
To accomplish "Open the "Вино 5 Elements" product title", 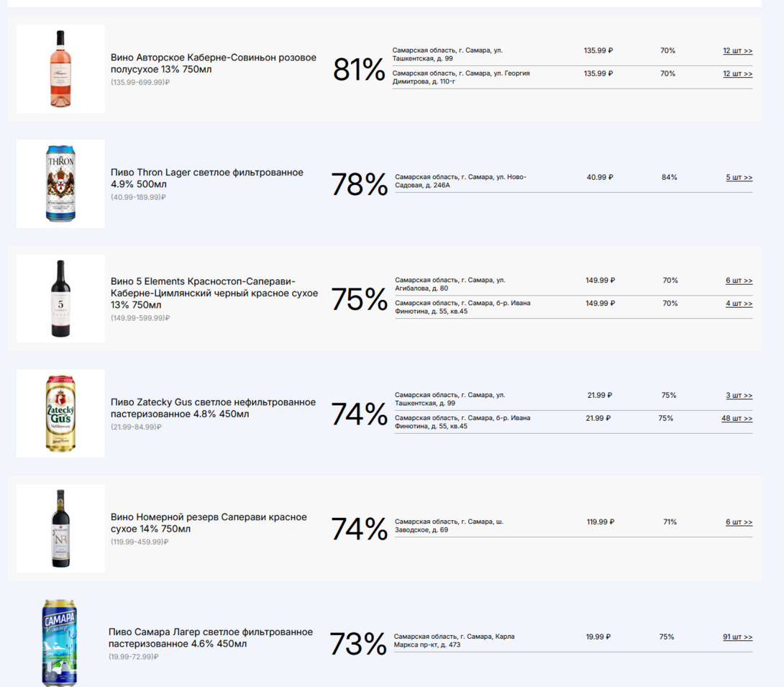I will (214, 293).
